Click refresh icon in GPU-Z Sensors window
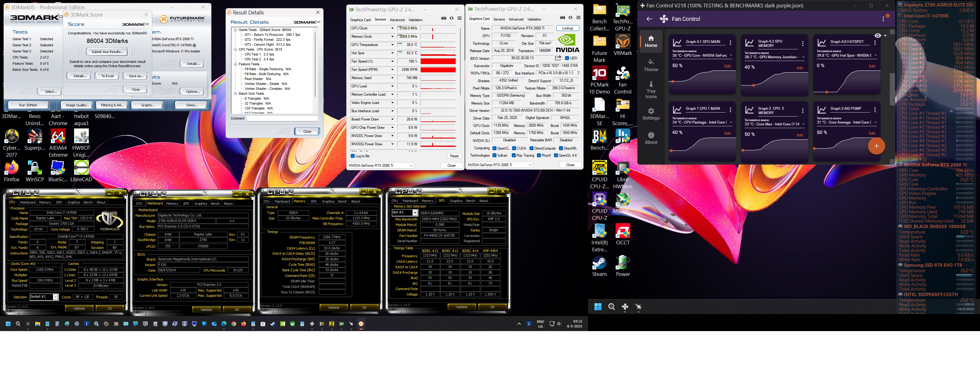Image resolution: width=980 pixels, height=378 pixels. (x=452, y=18)
